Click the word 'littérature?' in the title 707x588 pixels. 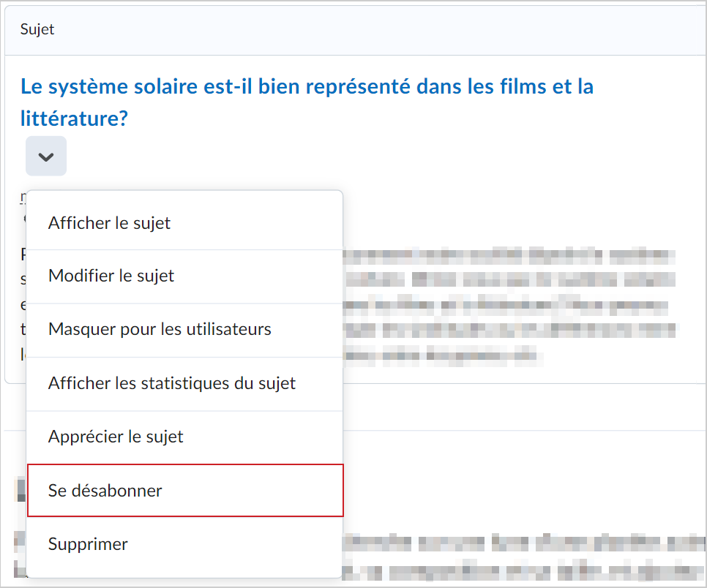click(x=75, y=118)
